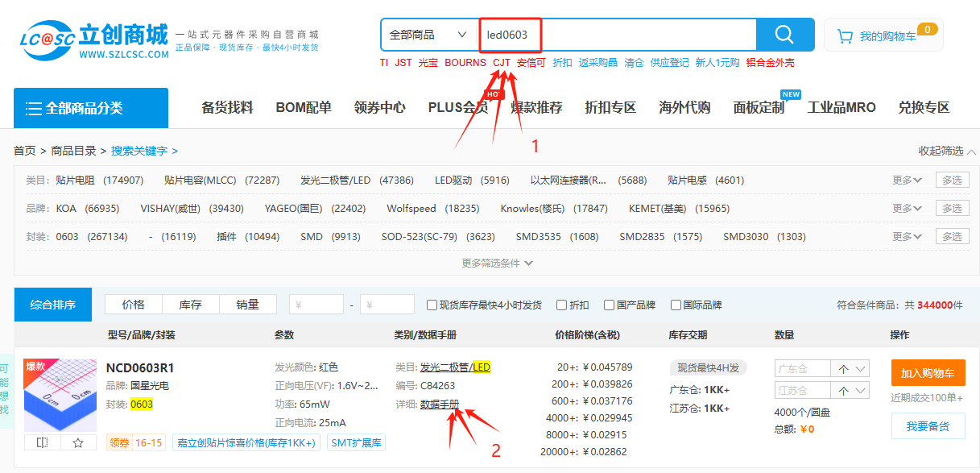Click 多选 in the 类目 row
The height and width of the screenshot is (473, 980).
[953, 180]
